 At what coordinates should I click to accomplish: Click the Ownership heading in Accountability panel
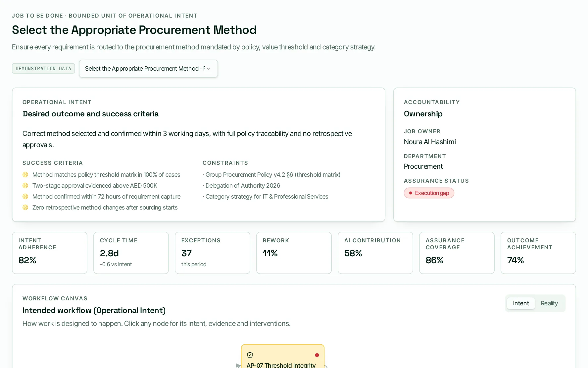423,114
